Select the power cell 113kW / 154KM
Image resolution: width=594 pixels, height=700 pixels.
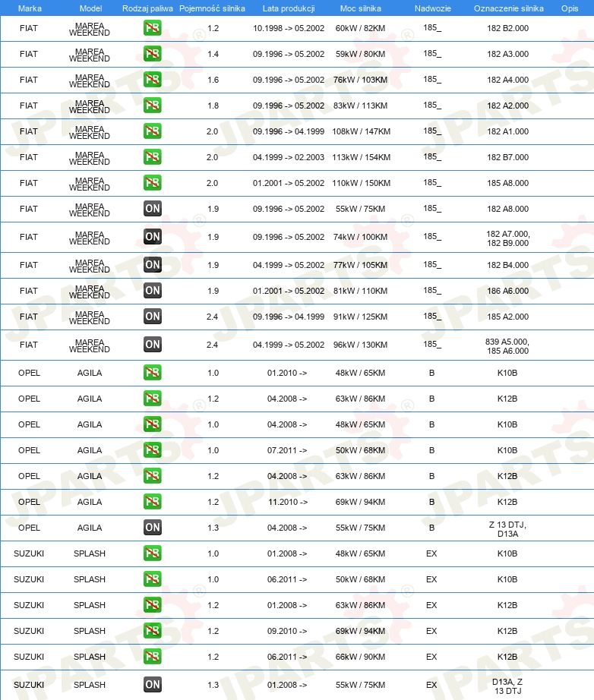pos(362,157)
